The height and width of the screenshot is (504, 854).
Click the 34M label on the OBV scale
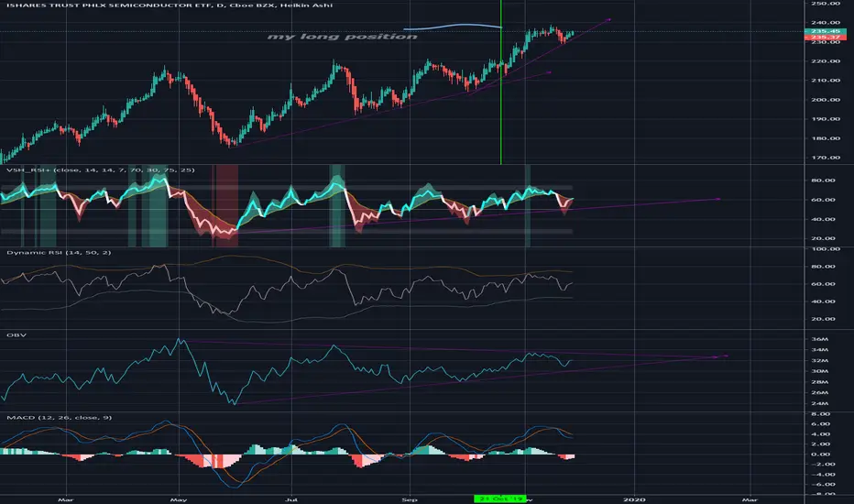point(820,350)
